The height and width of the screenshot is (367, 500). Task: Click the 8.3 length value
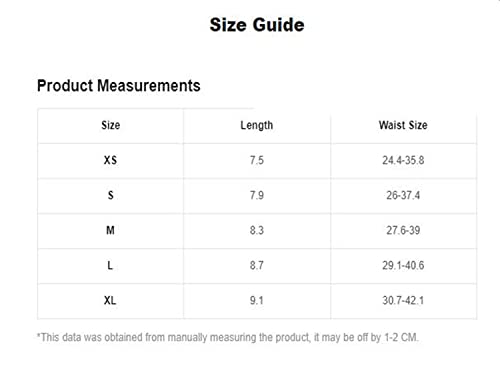(x=257, y=230)
